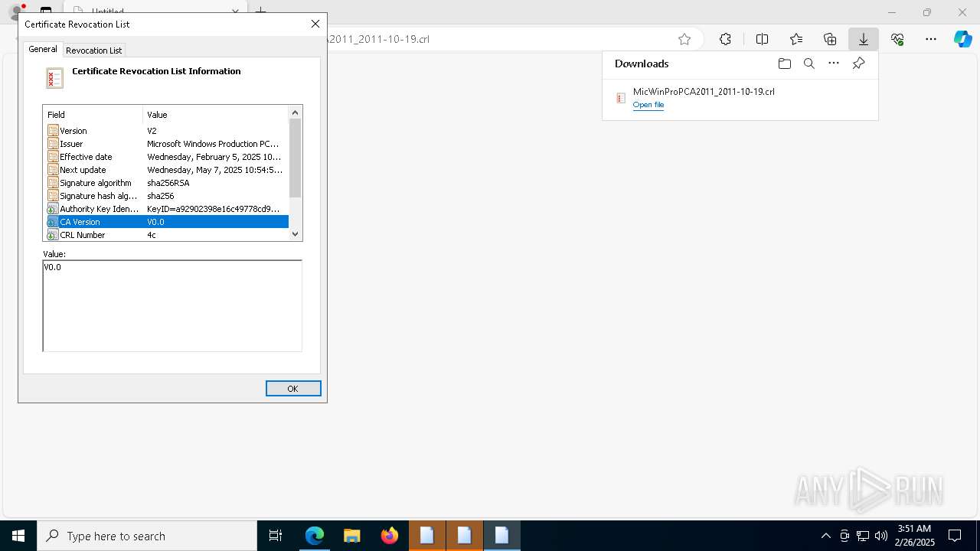
Task: Click OK in the Certificate Revocation List dialog
Action: coord(293,389)
